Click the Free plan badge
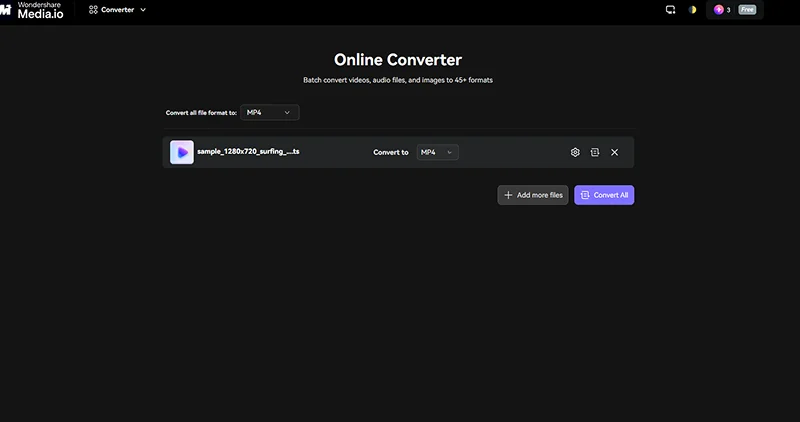The image size is (800, 422). point(747,10)
